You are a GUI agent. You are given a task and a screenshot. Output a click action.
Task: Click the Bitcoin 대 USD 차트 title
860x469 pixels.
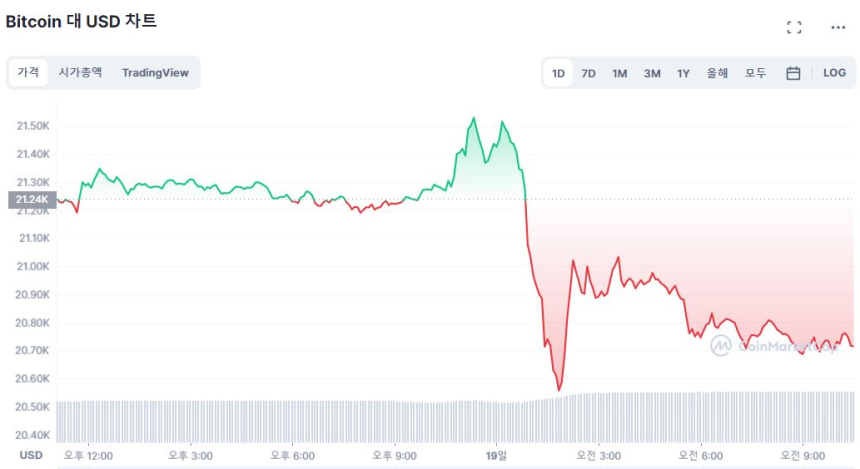click(x=81, y=21)
